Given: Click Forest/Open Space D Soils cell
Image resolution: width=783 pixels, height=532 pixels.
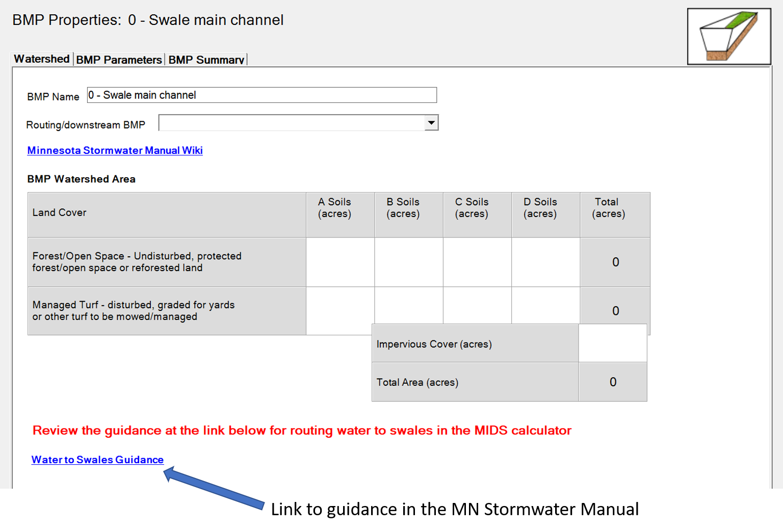Looking at the screenshot, I should tap(545, 262).
